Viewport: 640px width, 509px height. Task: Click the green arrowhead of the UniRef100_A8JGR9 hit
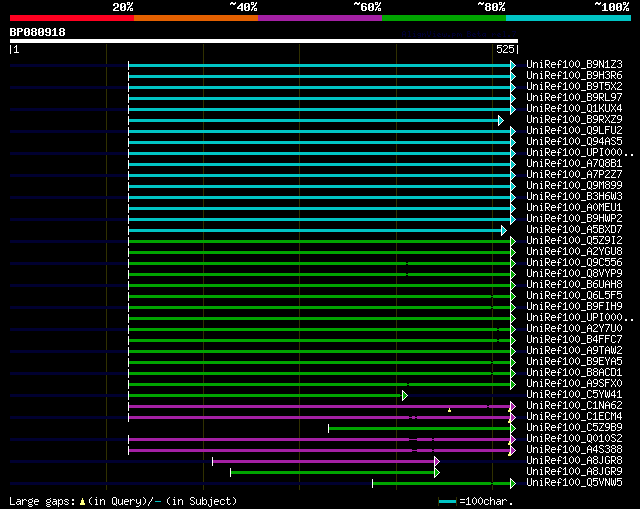coord(437,473)
